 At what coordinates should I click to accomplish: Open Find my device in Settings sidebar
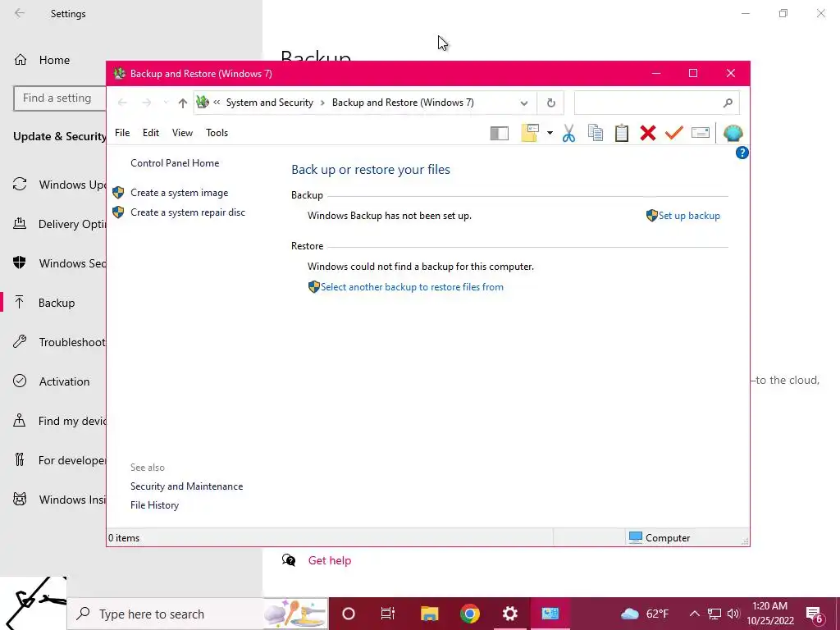(59, 421)
